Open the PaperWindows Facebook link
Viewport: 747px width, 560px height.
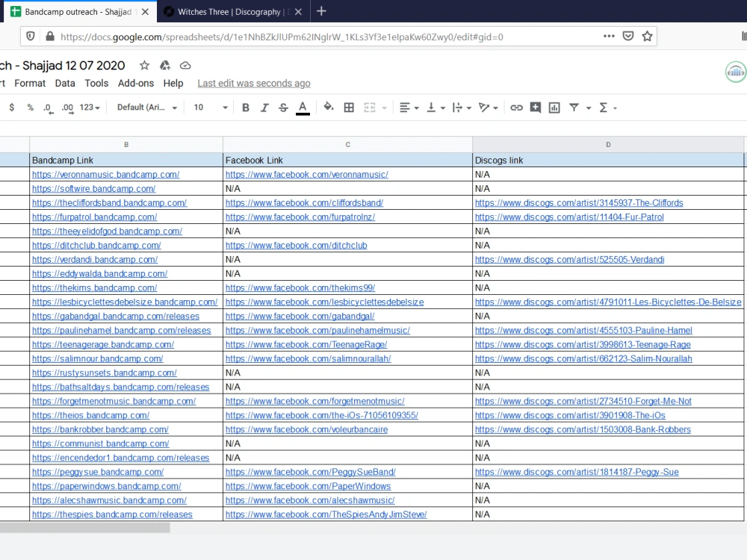pyautogui.click(x=309, y=486)
